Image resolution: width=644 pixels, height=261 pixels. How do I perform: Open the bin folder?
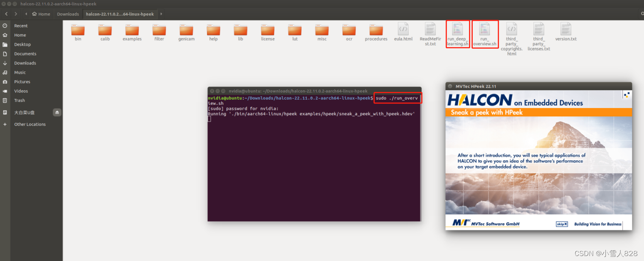tap(78, 30)
